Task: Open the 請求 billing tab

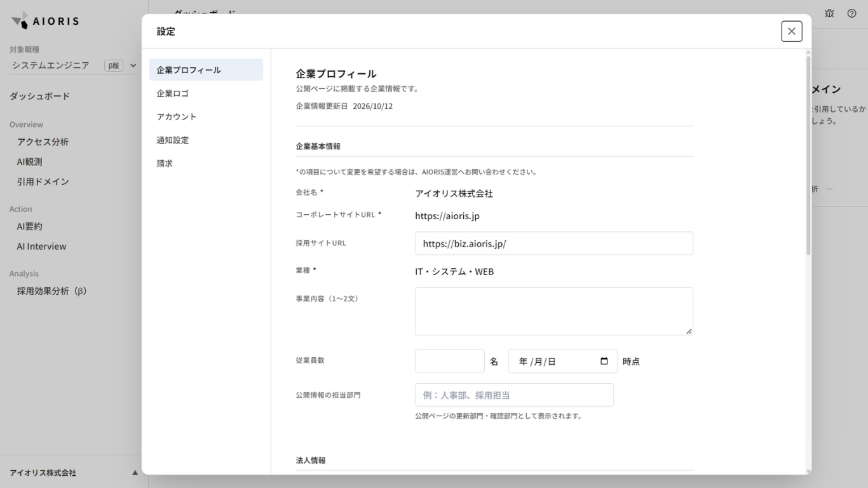Action: [206, 163]
